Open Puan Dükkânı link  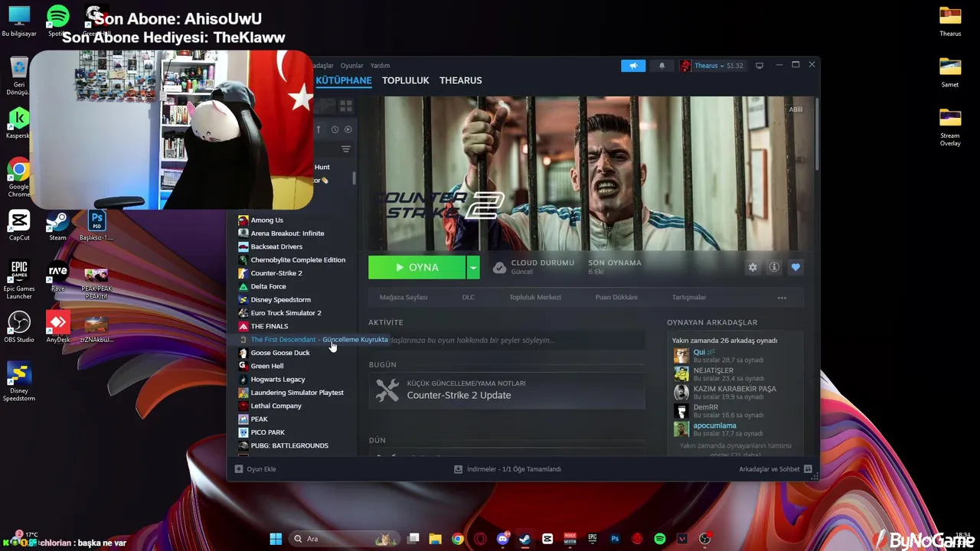click(x=616, y=297)
